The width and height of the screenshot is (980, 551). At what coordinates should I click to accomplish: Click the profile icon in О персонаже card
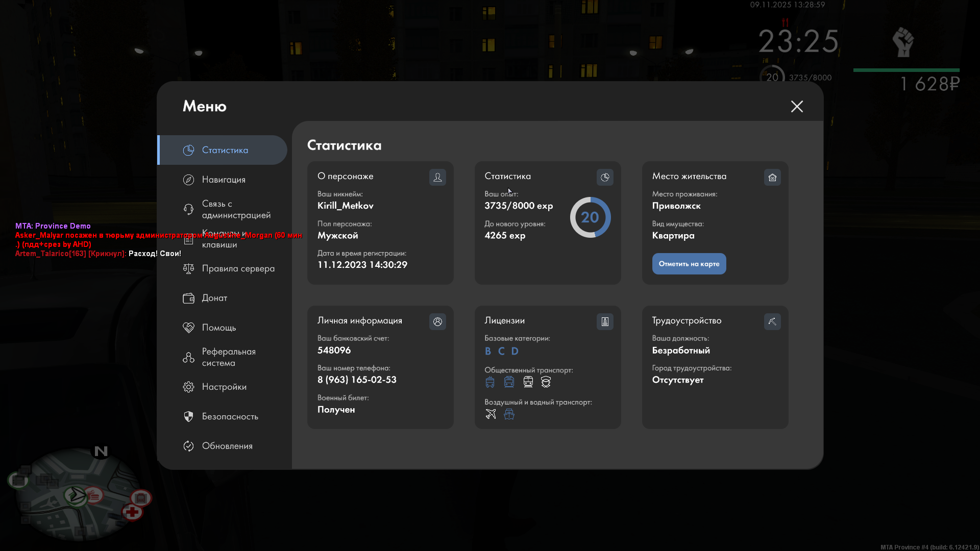(437, 177)
